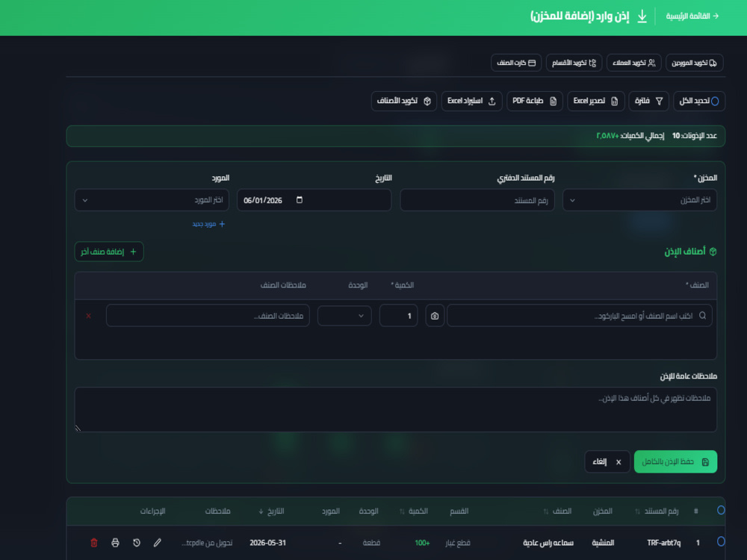Click total quantities value in summary bar
Image resolution: width=747 pixels, height=560 pixels.
click(x=607, y=136)
